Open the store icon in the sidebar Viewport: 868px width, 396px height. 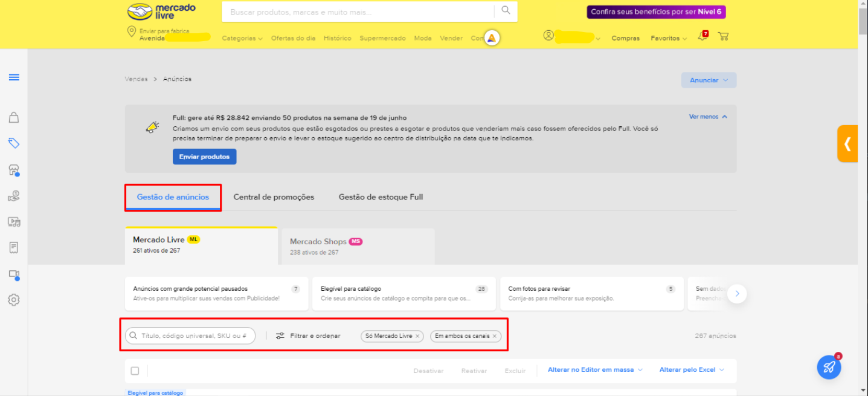coord(13,169)
